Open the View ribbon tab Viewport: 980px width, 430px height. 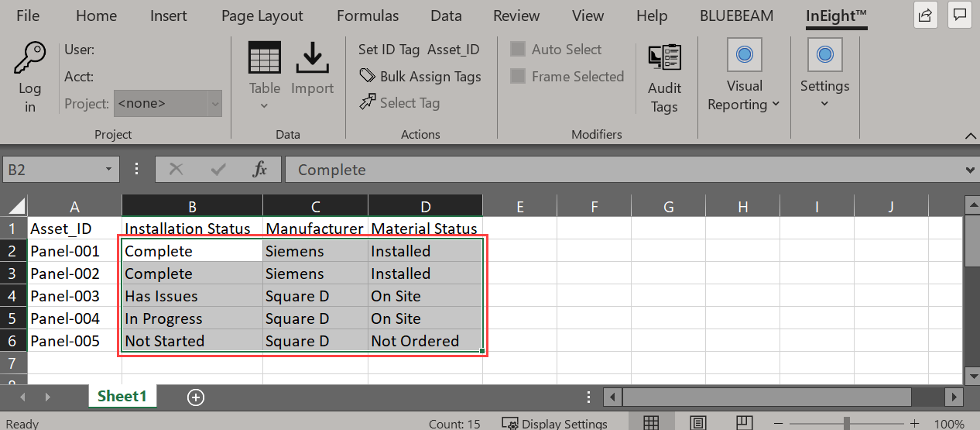588,15
